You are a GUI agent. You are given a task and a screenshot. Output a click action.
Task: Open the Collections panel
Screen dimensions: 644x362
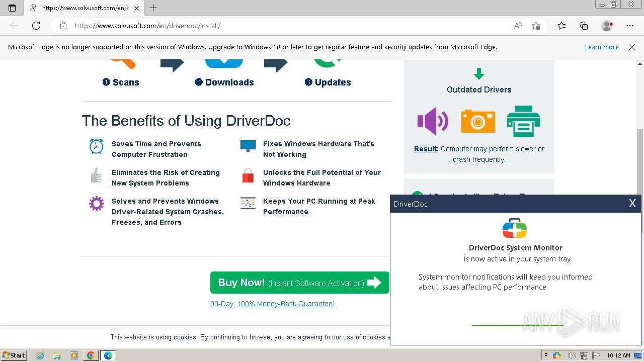click(584, 26)
